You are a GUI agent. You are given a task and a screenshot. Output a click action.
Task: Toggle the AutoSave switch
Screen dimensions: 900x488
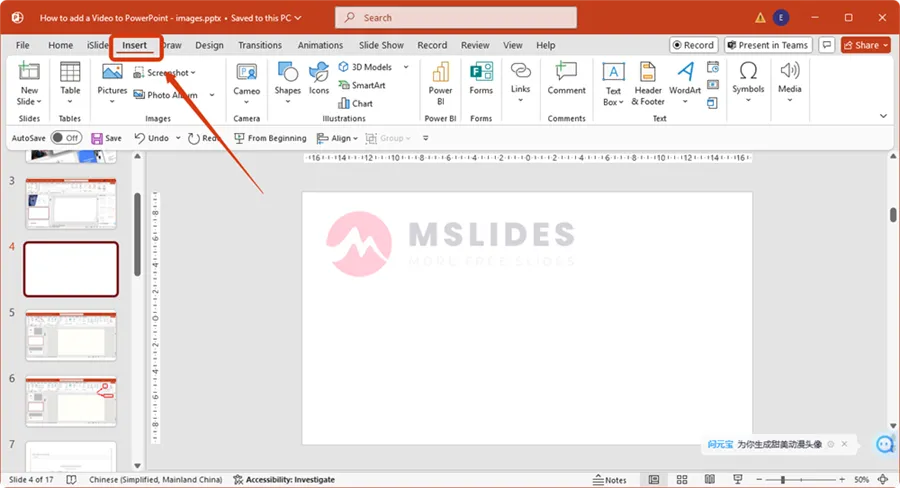tap(66, 138)
